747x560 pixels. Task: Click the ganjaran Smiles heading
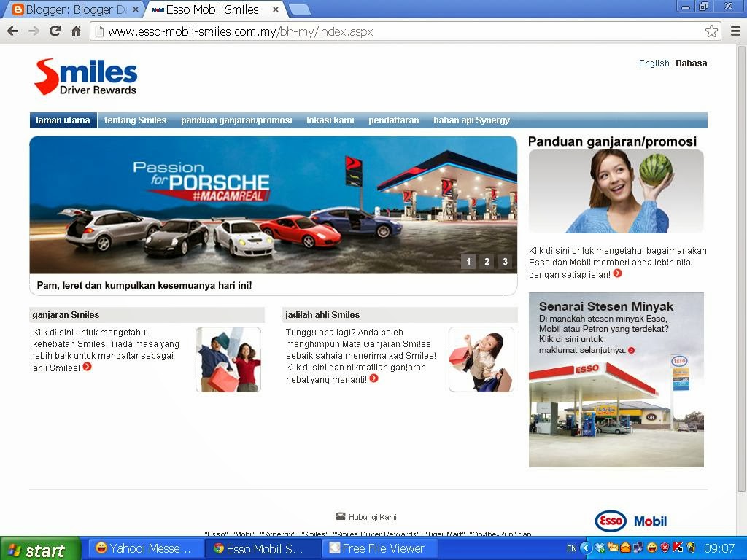tap(66, 315)
